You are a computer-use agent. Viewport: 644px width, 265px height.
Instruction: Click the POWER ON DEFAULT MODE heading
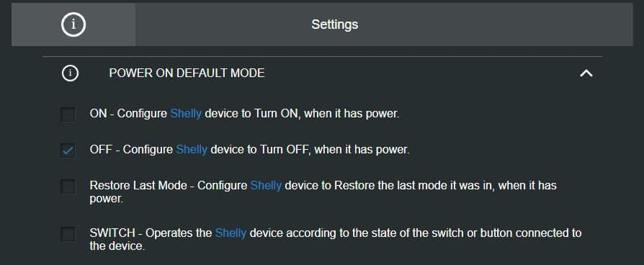pos(187,73)
